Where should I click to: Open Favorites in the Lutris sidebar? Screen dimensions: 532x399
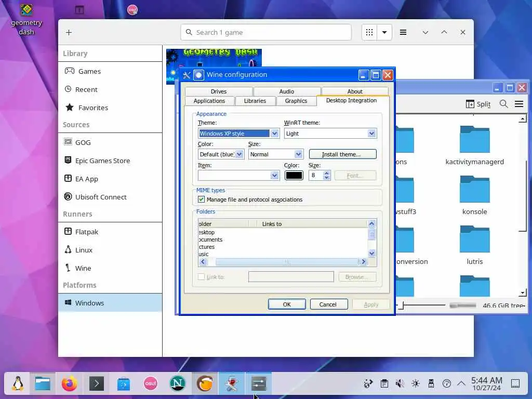click(110, 108)
